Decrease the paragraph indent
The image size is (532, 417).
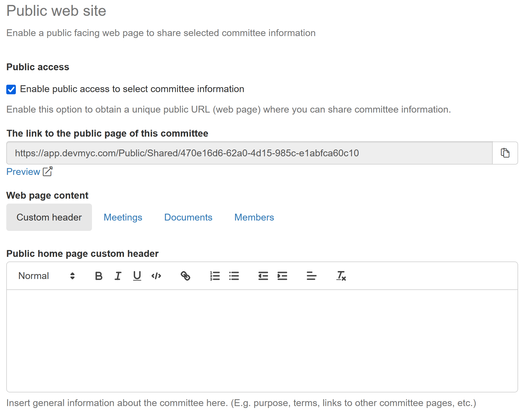point(263,276)
